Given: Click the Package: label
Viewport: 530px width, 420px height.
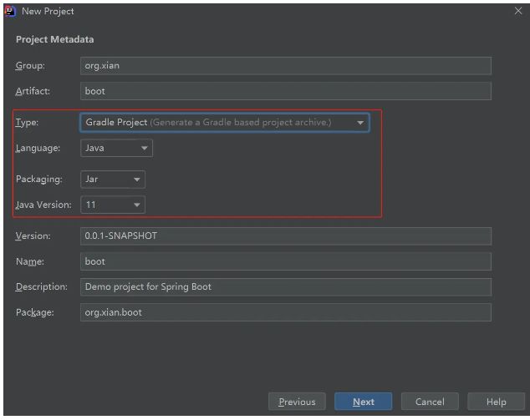Looking at the screenshot, I should (34, 312).
